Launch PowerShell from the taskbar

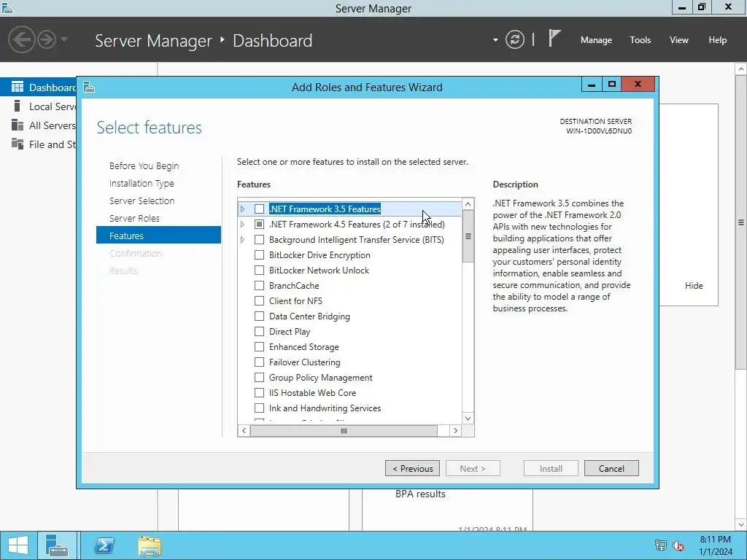(x=104, y=545)
